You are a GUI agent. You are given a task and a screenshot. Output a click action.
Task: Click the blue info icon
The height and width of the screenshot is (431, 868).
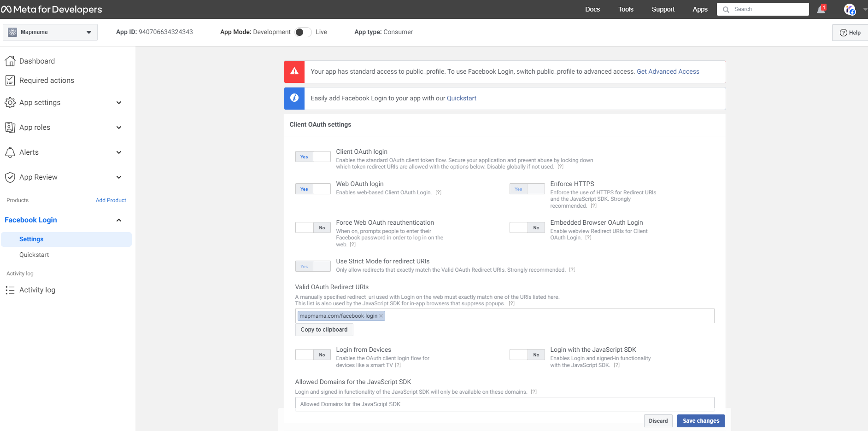pyautogui.click(x=294, y=98)
